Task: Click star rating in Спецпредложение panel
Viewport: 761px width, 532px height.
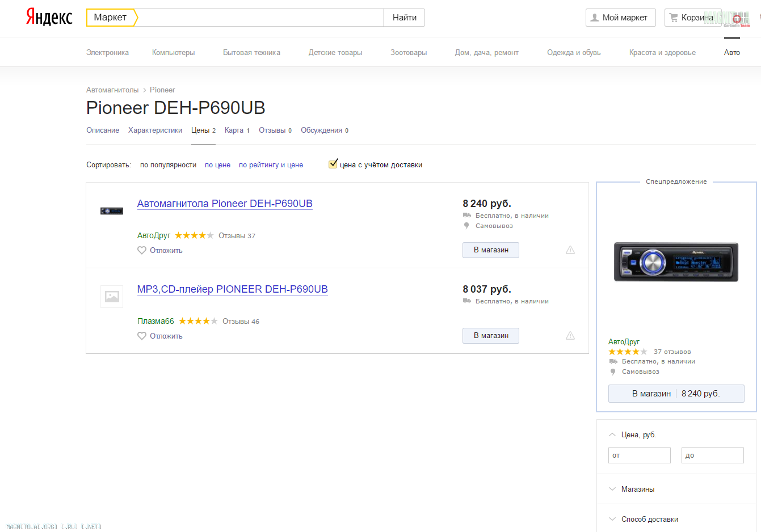Action: click(628, 352)
